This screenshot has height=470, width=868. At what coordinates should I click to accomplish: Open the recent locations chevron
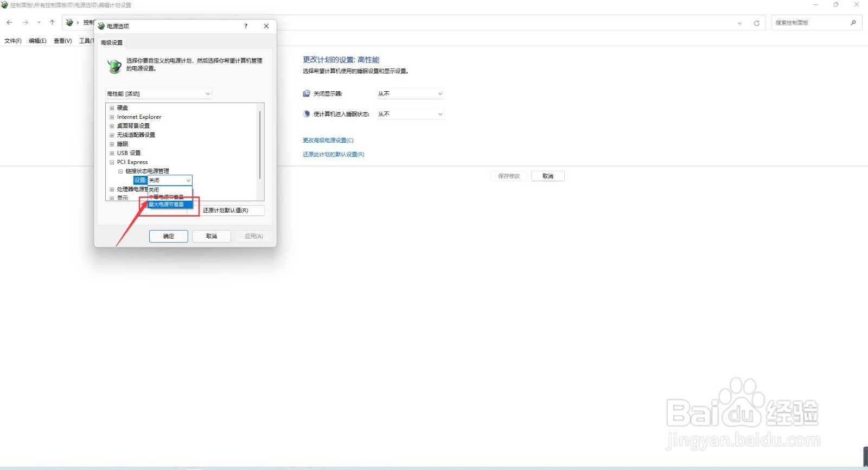click(39, 22)
